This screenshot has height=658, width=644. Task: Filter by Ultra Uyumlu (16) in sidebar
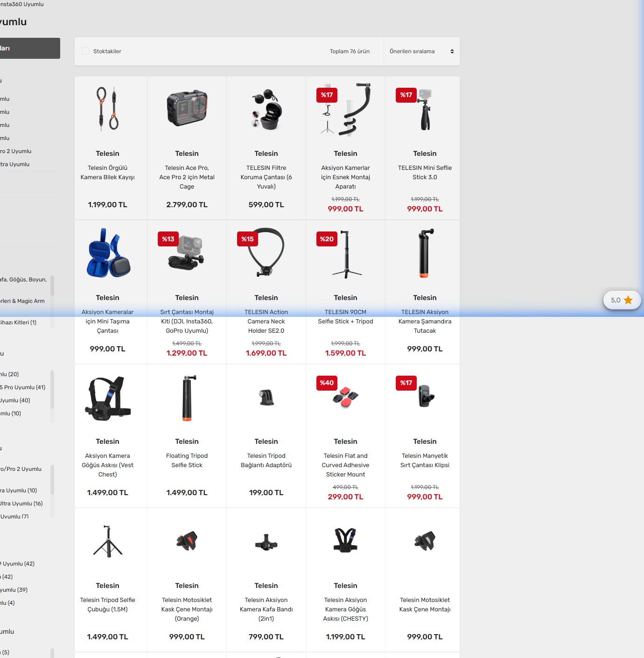click(x=21, y=504)
